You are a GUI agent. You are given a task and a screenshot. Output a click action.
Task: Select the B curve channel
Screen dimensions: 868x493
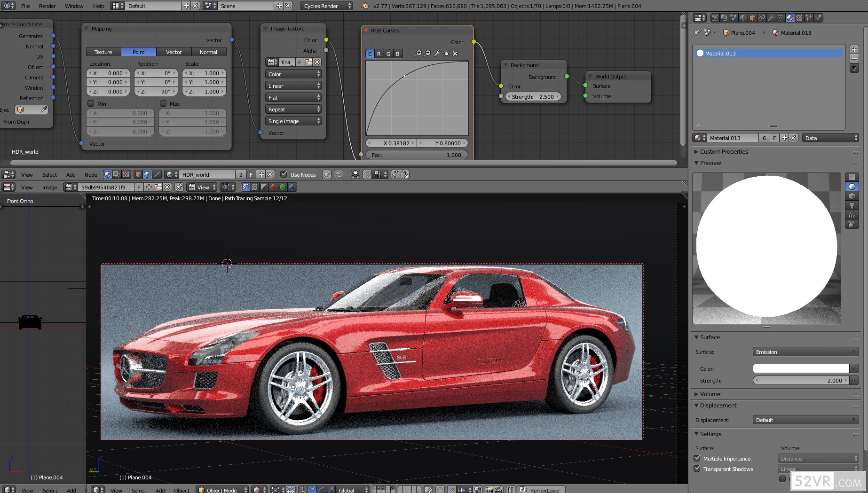(x=398, y=54)
